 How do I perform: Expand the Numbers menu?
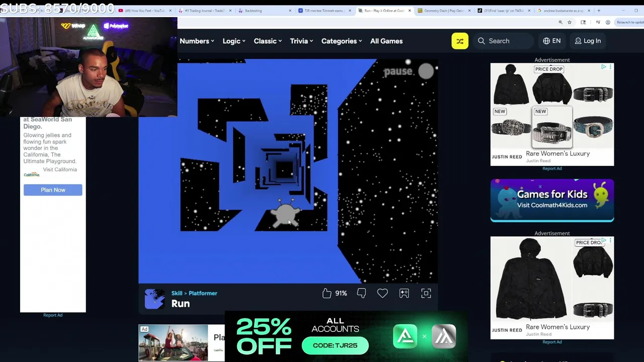click(197, 41)
